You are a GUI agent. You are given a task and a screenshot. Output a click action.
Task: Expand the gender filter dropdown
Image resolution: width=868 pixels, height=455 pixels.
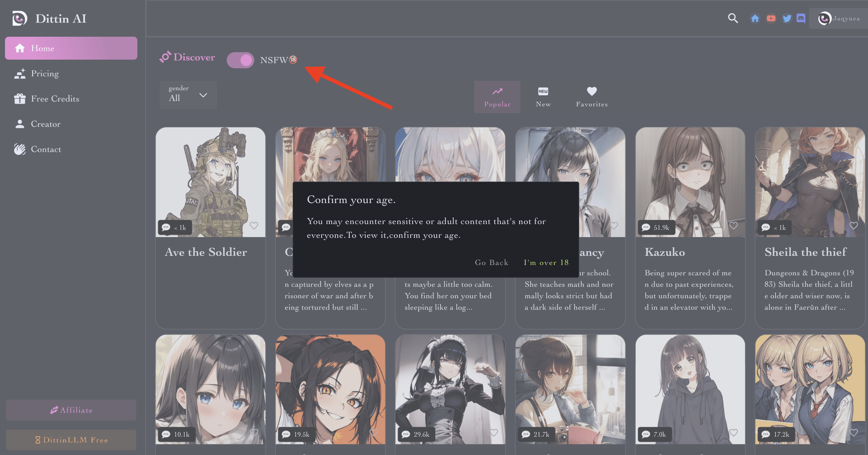(x=188, y=95)
